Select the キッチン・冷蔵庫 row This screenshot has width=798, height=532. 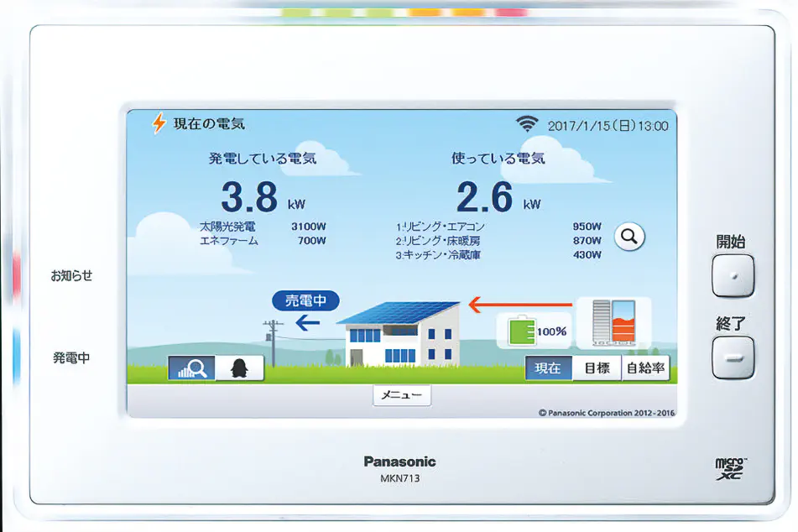[498, 255]
